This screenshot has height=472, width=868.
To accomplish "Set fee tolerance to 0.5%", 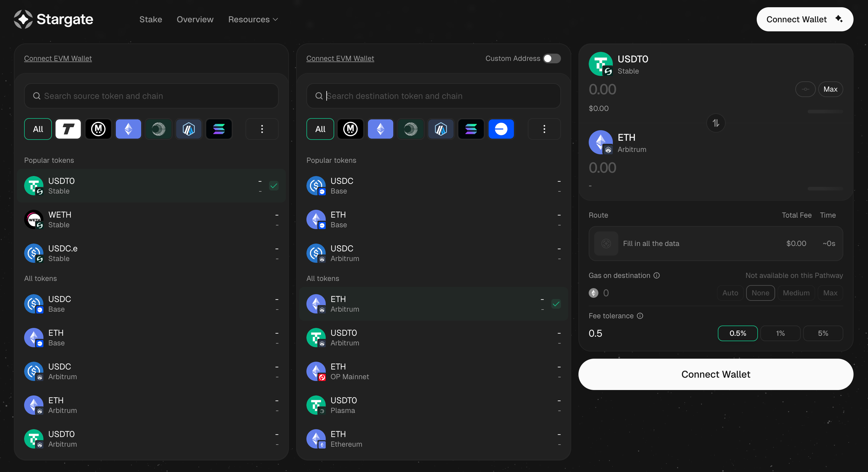I will (738, 333).
